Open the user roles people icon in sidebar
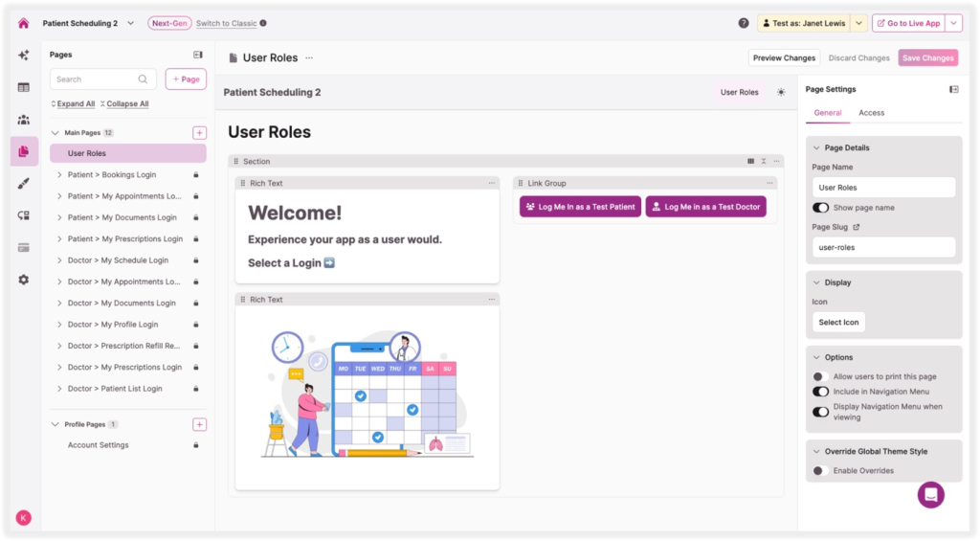 (x=24, y=120)
